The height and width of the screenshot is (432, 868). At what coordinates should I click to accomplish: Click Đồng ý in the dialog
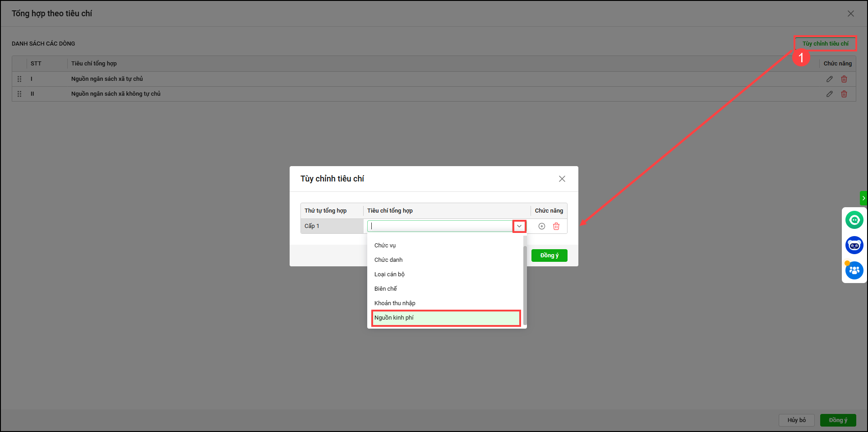tap(549, 255)
